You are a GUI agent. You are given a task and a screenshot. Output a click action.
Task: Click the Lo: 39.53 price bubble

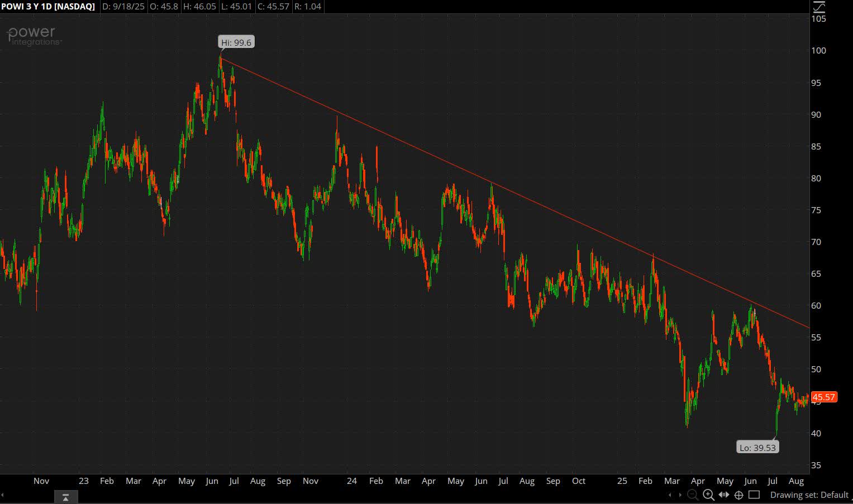coord(757,448)
